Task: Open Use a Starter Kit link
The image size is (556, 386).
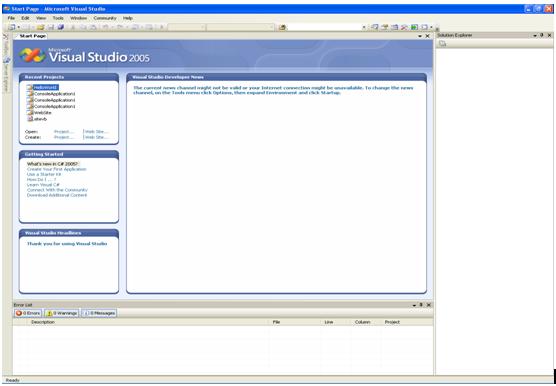Action: pyautogui.click(x=44, y=174)
